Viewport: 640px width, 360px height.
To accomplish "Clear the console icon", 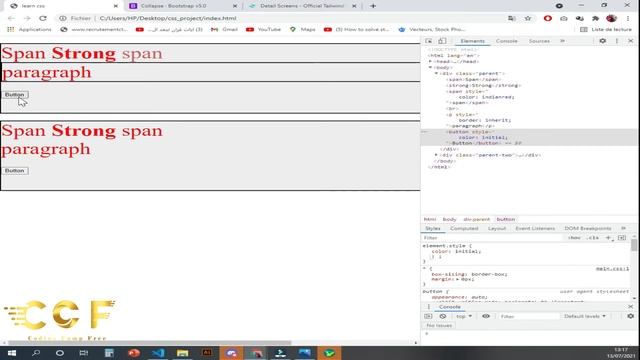I will (x=443, y=316).
